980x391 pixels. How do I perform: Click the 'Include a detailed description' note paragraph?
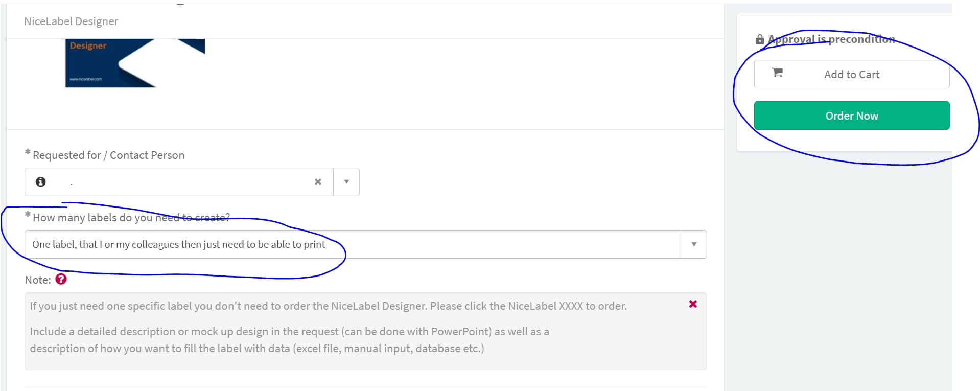pos(289,340)
